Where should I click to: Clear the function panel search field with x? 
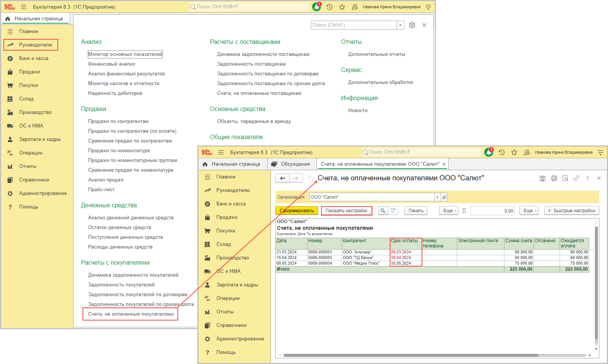pos(400,25)
